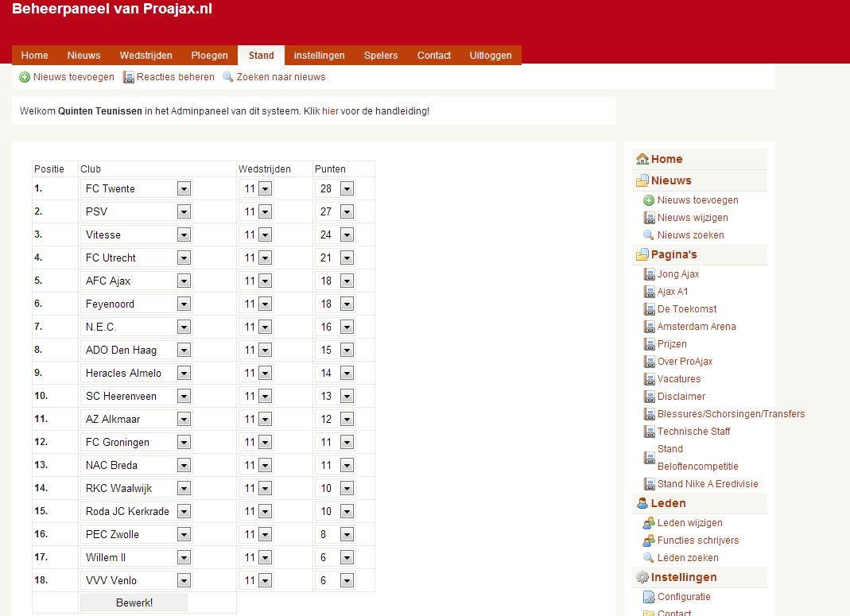Open Blessures/Schorsingen/Transfers page link
850x616 pixels.
pos(731,414)
